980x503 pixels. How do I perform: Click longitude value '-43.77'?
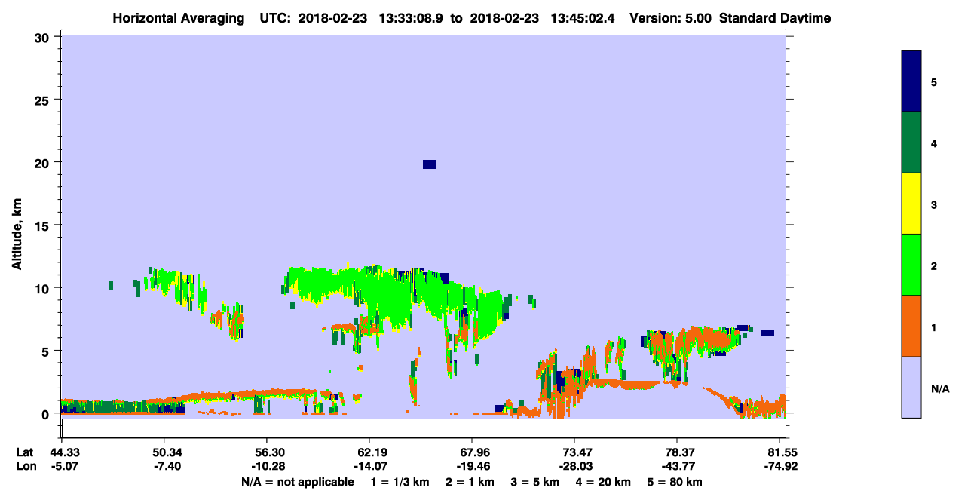pos(678,467)
